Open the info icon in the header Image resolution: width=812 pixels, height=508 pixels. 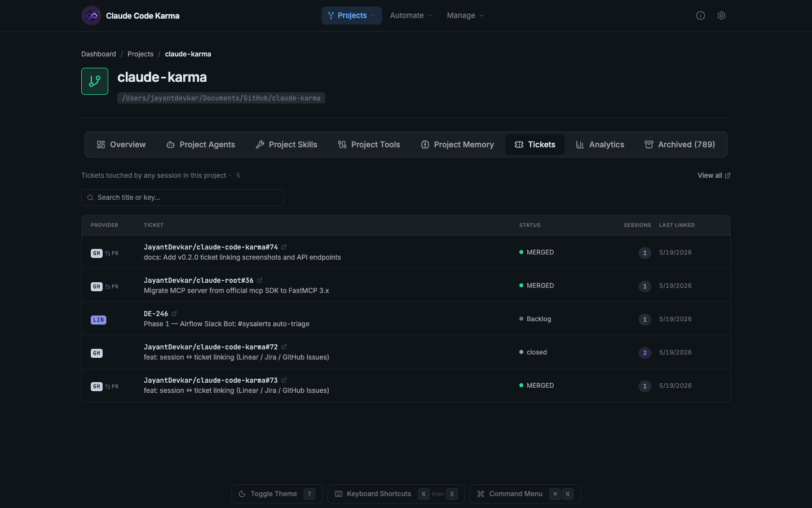point(700,16)
